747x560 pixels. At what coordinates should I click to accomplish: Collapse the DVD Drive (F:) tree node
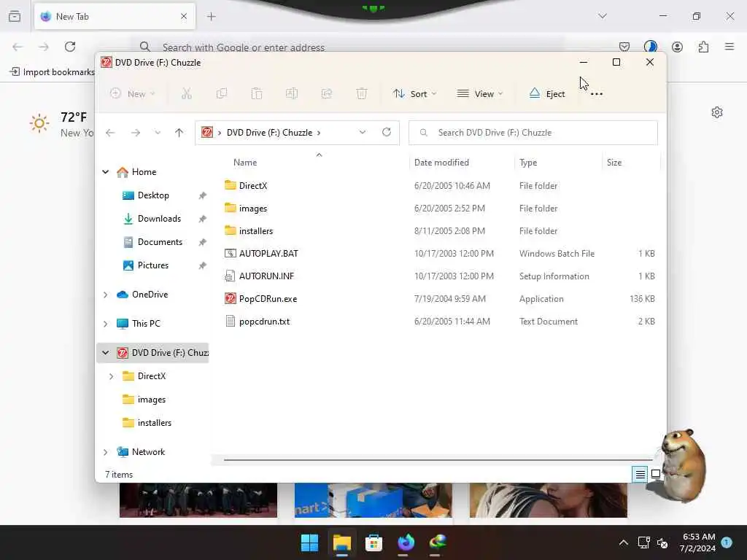(x=105, y=353)
